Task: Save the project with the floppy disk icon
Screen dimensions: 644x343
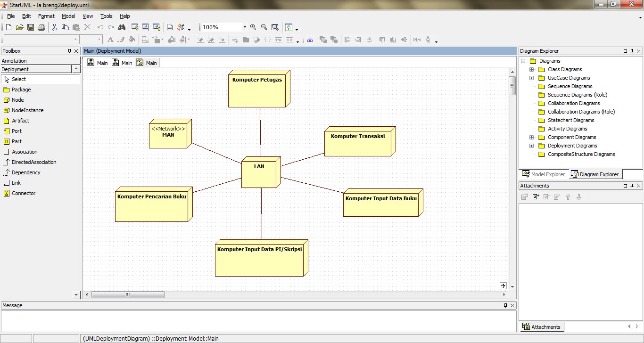Action: tap(30, 27)
